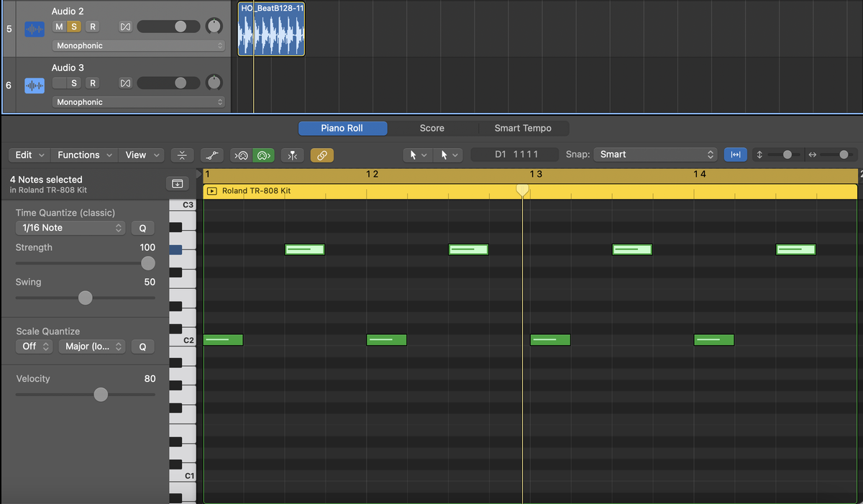Open Audio 2 Monophonic flex mode dropdown
Screen dimensions: 863x504
(139, 45)
